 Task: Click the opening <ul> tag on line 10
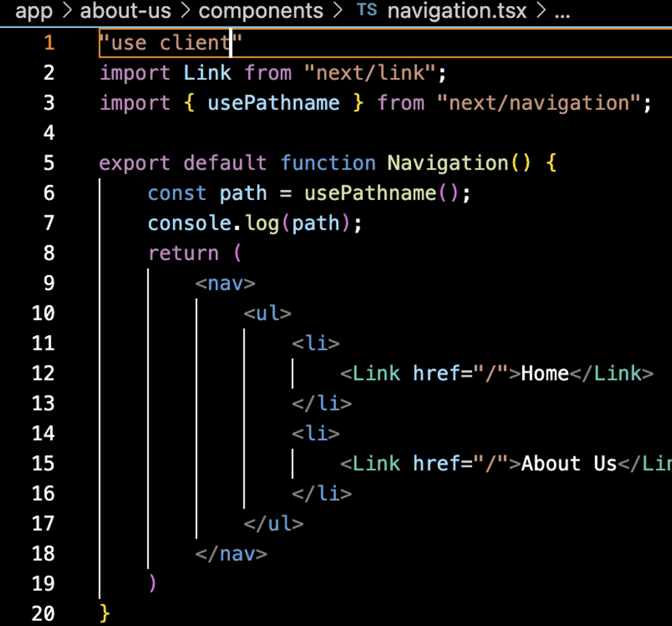coord(267,313)
